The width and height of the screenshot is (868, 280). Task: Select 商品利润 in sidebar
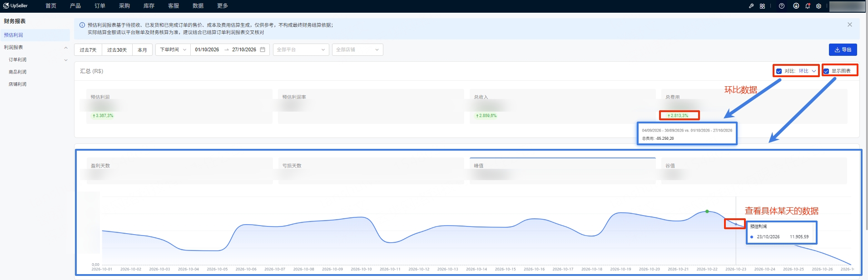[18, 72]
